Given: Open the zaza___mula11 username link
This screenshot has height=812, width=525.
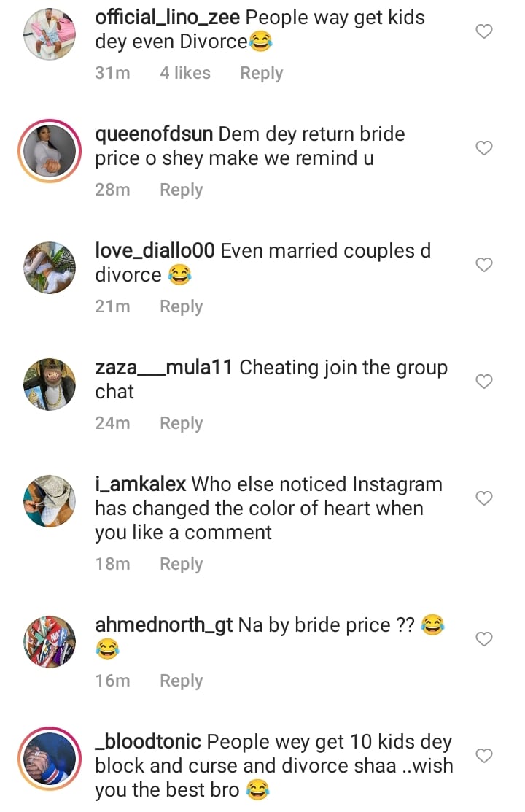Looking at the screenshot, I should [163, 368].
